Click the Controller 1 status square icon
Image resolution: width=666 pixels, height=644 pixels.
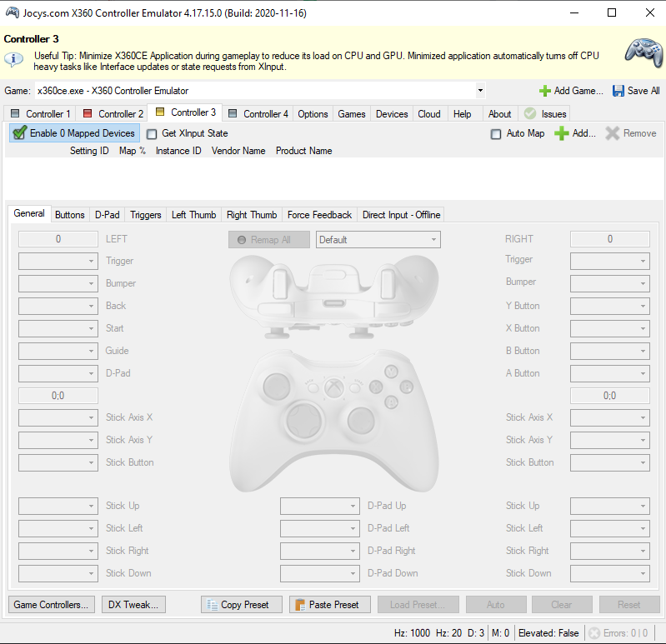click(15, 113)
